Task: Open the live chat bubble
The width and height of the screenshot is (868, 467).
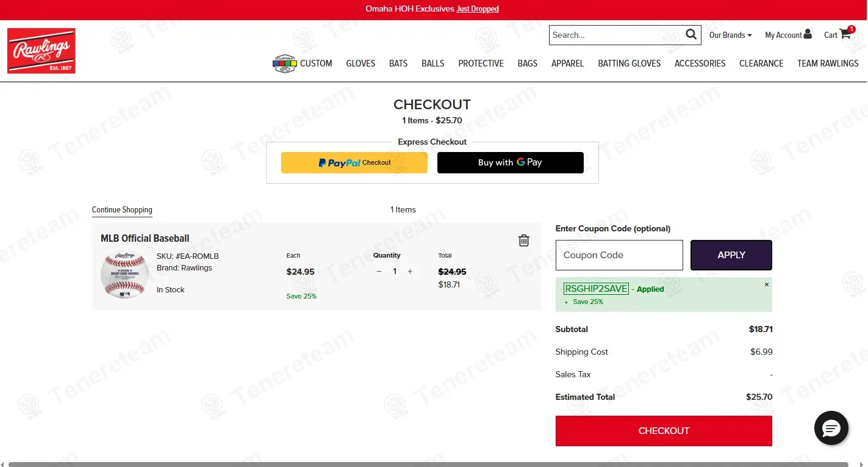Action: point(831,428)
